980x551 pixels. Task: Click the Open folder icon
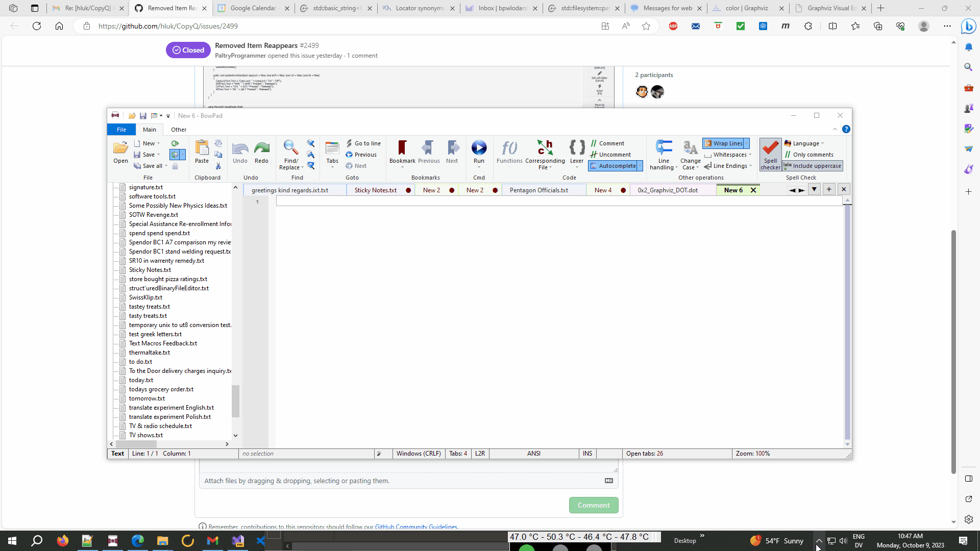click(120, 148)
